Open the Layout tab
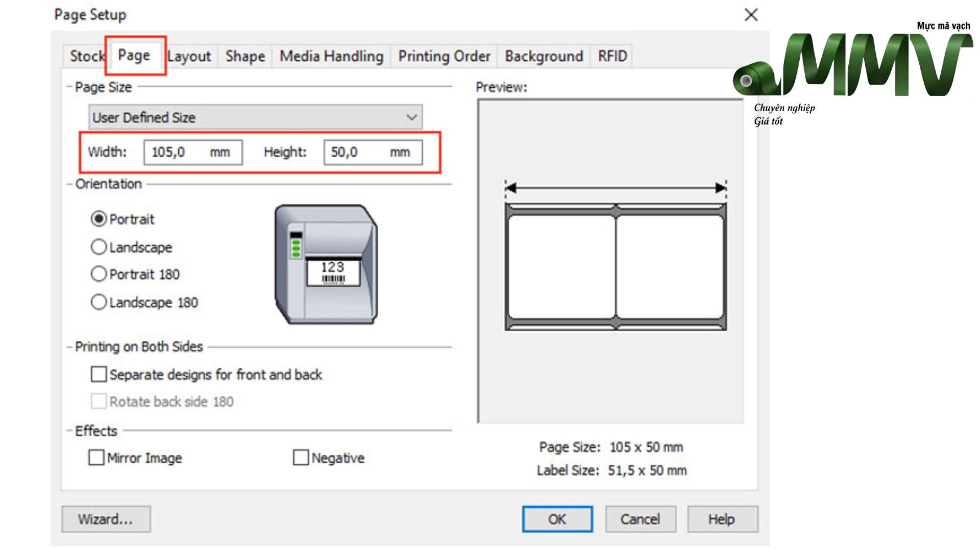Image resolution: width=980 pixels, height=551 pixels. coord(189,56)
